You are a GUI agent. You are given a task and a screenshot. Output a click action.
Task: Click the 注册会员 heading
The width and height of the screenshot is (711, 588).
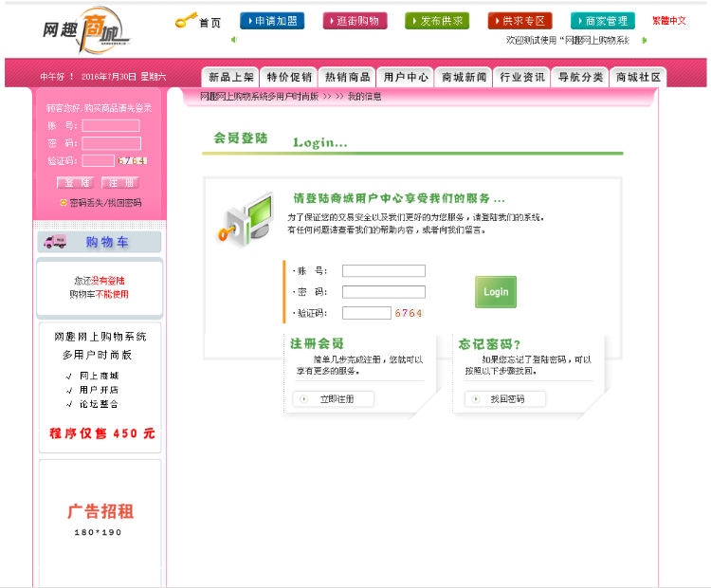(x=317, y=343)
